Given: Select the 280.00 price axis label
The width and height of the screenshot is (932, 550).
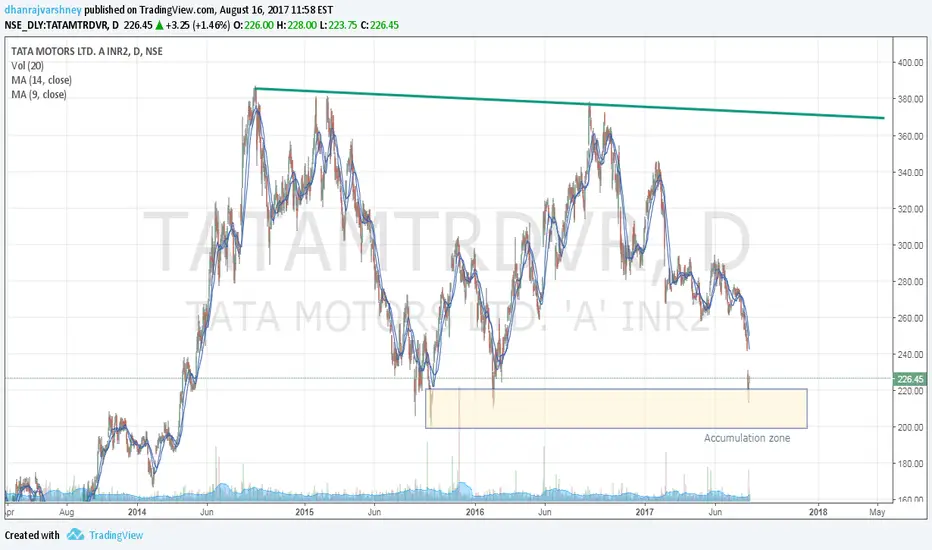Looking at the screenshot, I should 911,281.
